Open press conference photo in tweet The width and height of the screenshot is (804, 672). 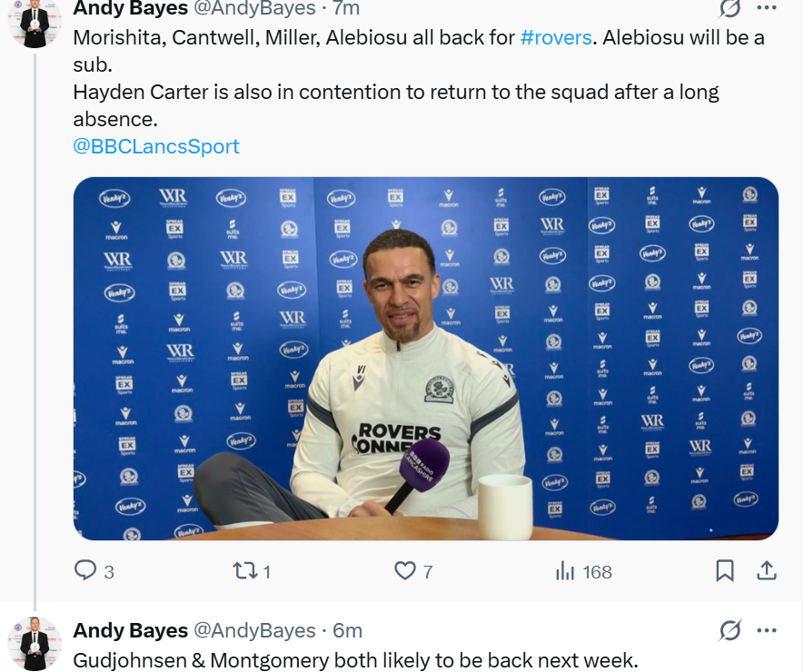click(425, 359)
